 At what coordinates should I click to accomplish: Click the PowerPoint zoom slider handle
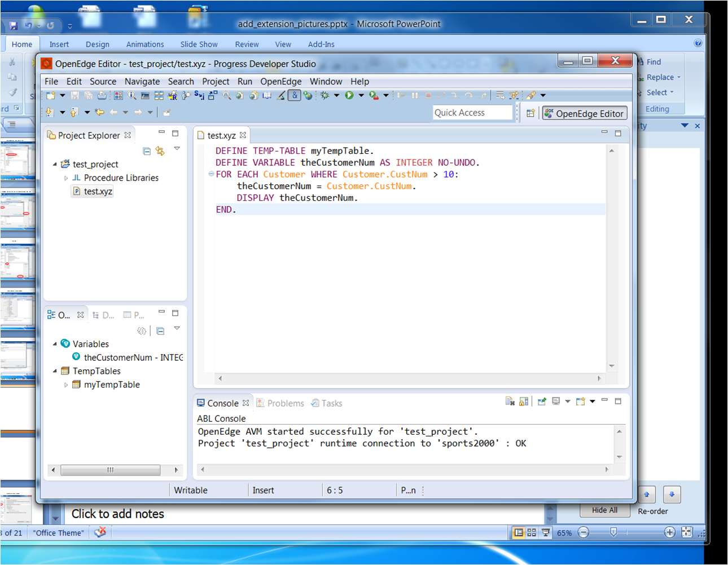[x=613, y=532]
